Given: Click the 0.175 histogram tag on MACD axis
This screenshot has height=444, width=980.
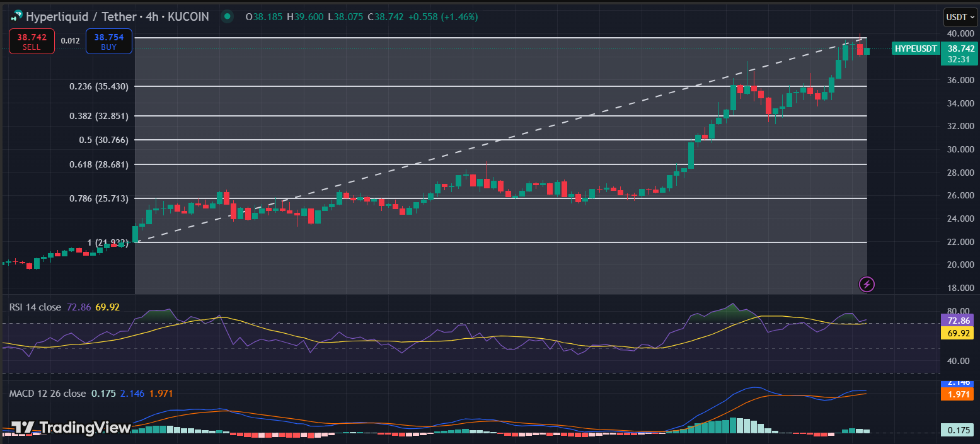Looking at the screenshot, I should click(x=958, y=430).
